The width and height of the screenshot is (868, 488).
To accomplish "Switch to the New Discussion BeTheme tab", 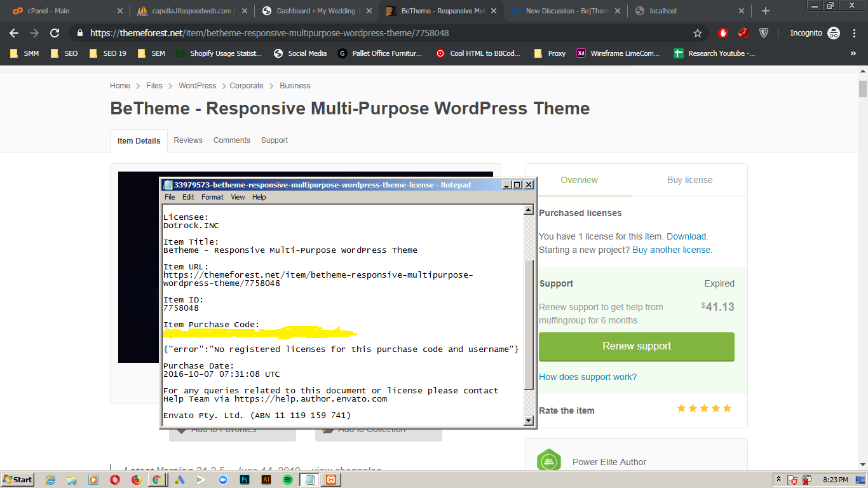I will (x=566, y=11).
